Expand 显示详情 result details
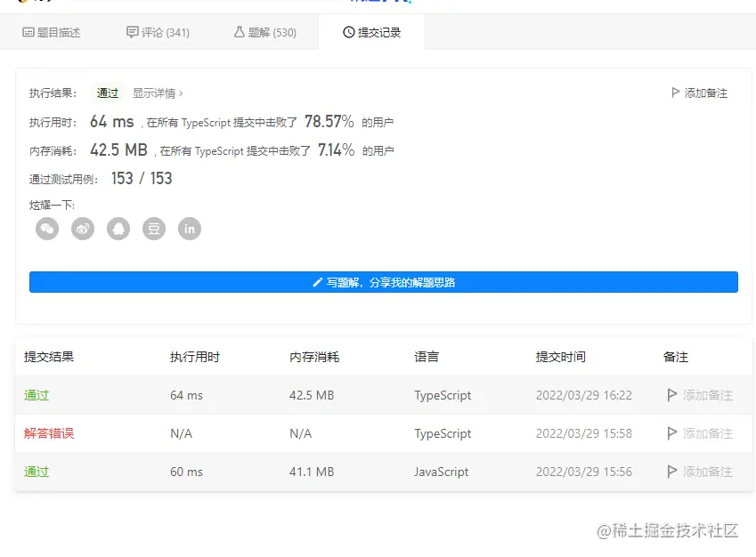This screenshot has height=557, width=756. click(x=158, y=93)
